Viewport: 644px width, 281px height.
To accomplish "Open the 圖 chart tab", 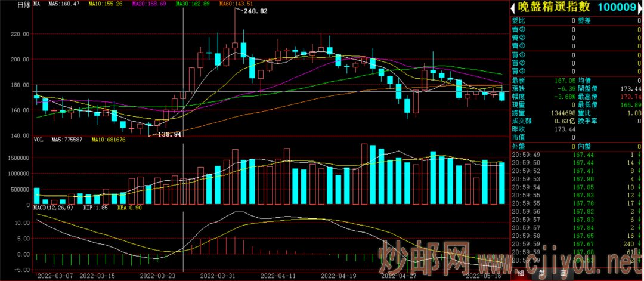I will tap(563, 273).
